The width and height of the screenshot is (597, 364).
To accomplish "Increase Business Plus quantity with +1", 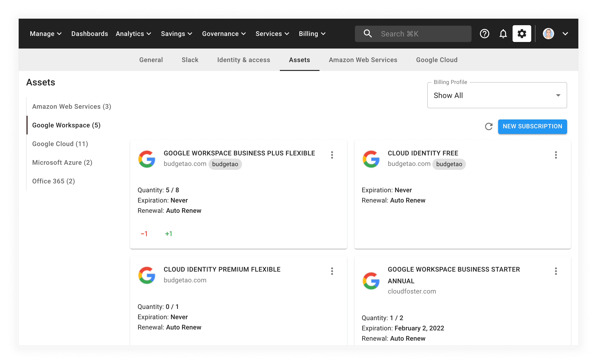I will coord(168,234).
